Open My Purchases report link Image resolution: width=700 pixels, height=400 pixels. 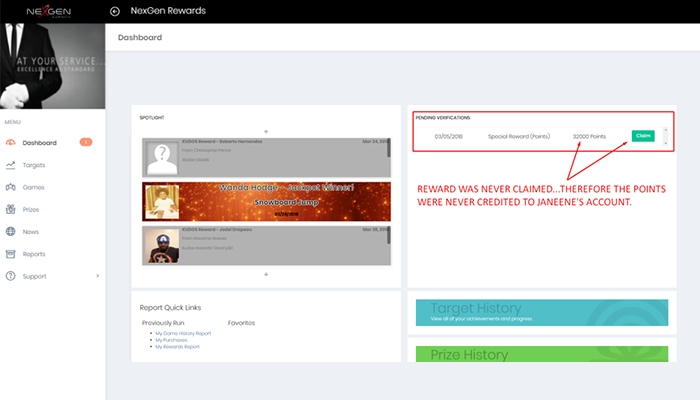[172, 340]
